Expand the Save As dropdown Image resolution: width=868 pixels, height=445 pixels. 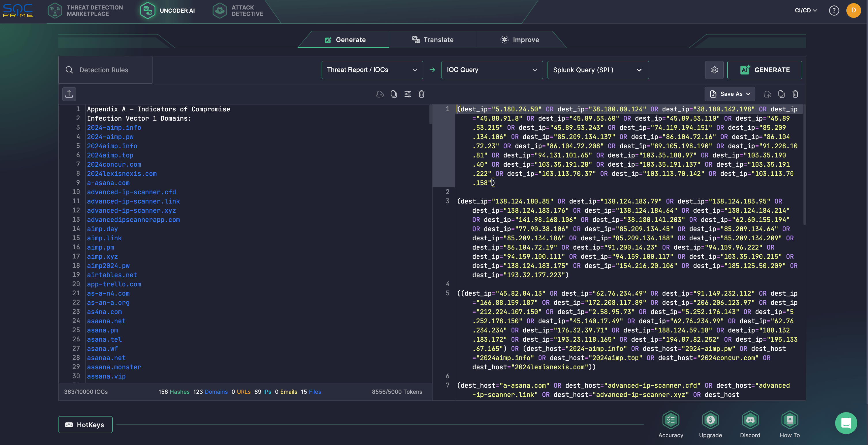[729, 94]
